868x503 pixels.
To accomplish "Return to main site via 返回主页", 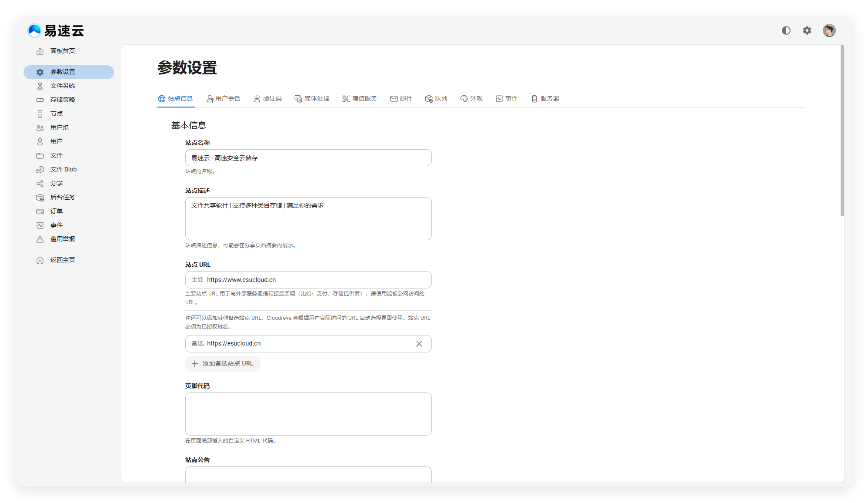I will tap(62, 260).
